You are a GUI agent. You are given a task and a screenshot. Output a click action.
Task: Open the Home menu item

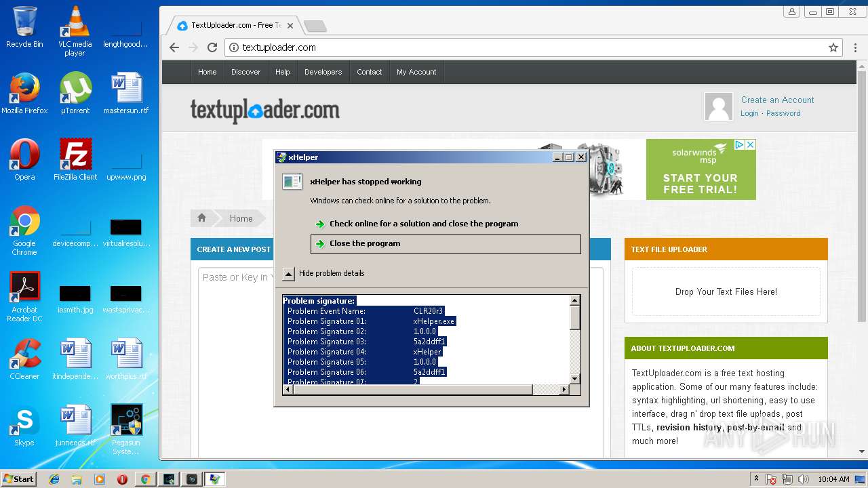[x=208, y=72]
